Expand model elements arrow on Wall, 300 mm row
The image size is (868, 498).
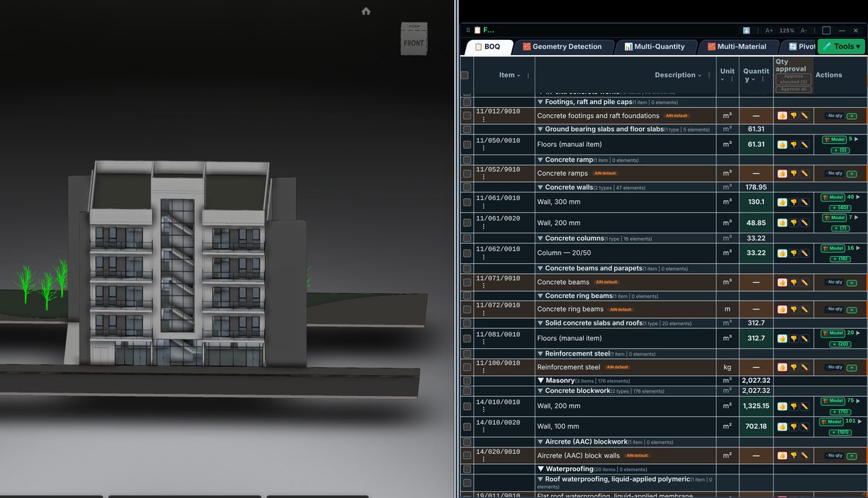(x=859, y=197)
